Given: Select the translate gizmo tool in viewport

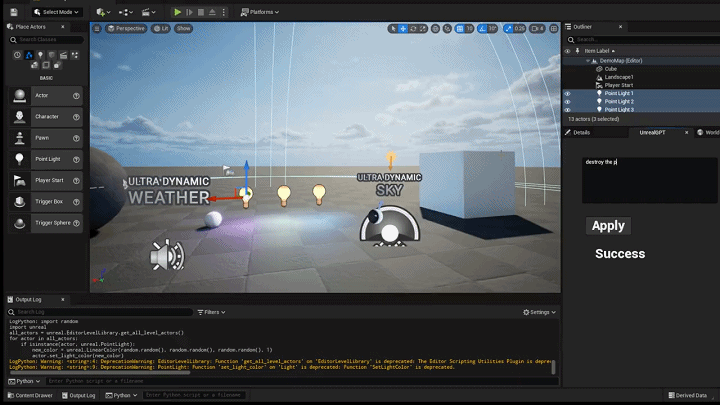Looking at the screenshot, I should tap(403, 29).
